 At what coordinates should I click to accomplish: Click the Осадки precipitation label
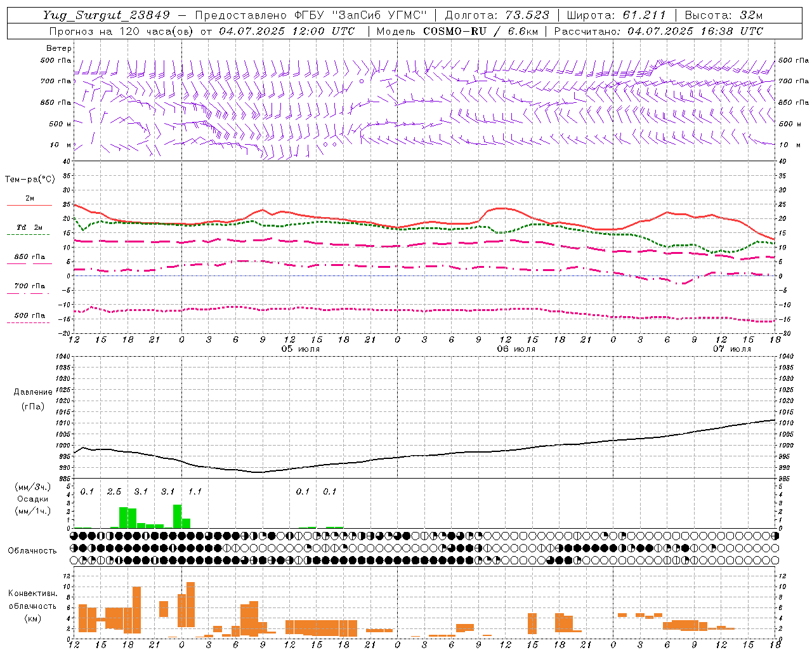32,499
